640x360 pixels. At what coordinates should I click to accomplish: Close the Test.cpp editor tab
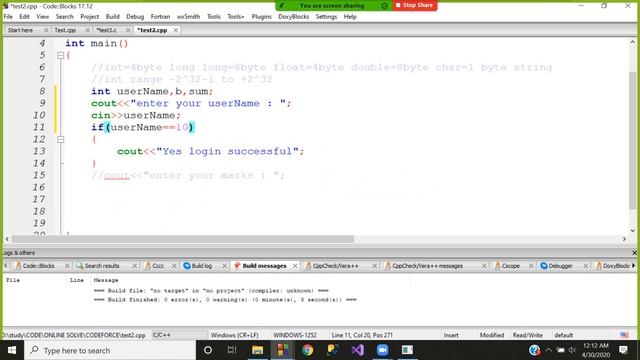[x=87, y=30]
